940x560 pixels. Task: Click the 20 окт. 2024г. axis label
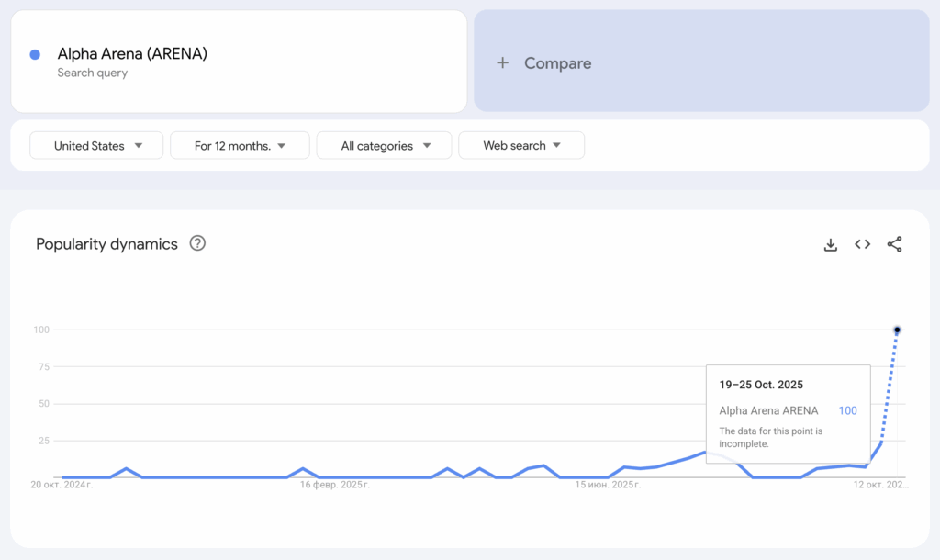pyautogui.click(x=62, y=484)
